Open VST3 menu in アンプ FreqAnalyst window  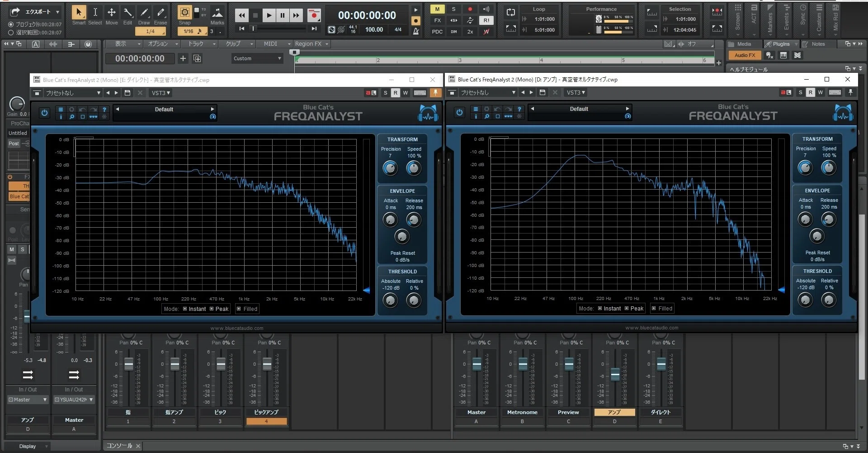pyautogui.click(x=576, y=92)
